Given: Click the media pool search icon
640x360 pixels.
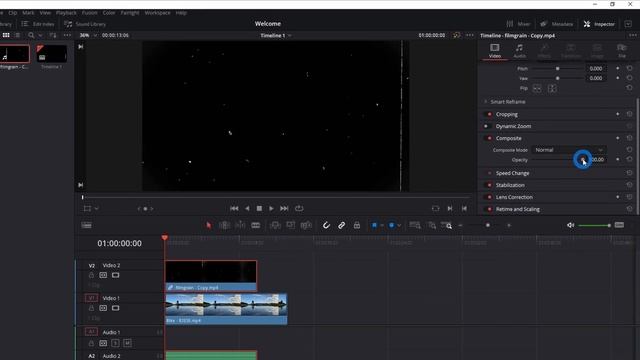Looking at the screenshot, I should [31, 36].
